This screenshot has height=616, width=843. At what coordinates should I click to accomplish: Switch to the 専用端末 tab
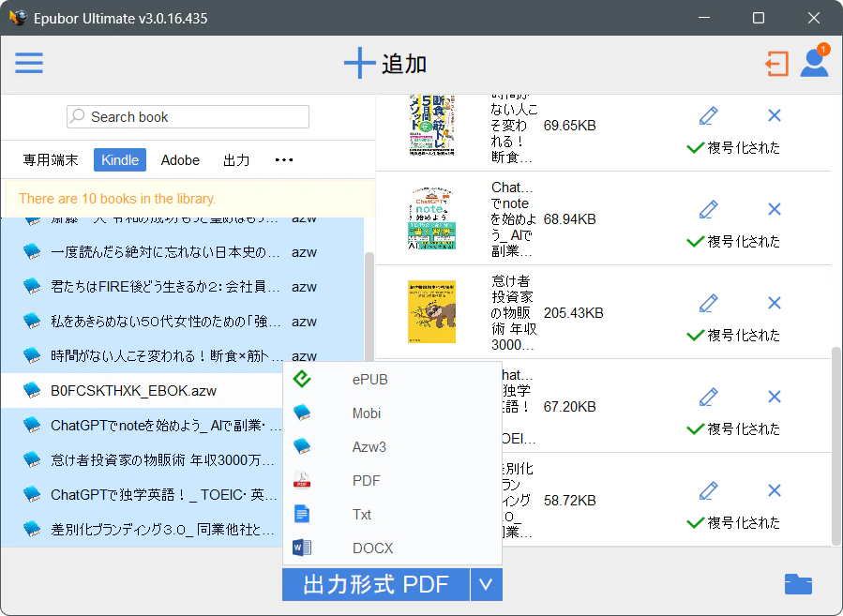pyautogui.click(x=51, y=160)
